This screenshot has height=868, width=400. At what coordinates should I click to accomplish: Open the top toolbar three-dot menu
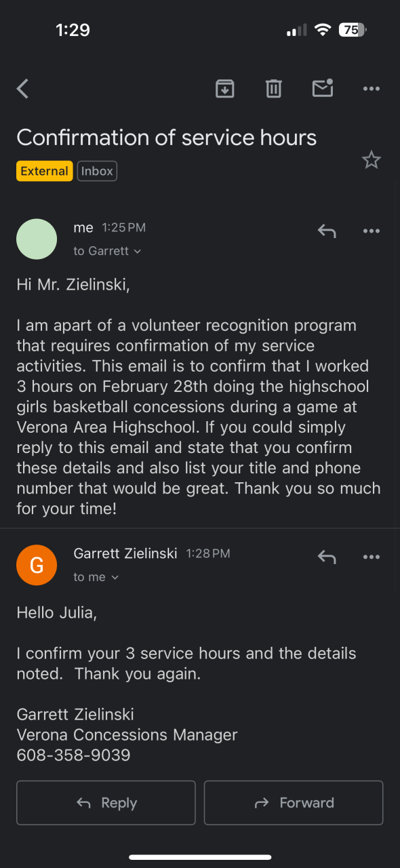click(x=372, y=89)
